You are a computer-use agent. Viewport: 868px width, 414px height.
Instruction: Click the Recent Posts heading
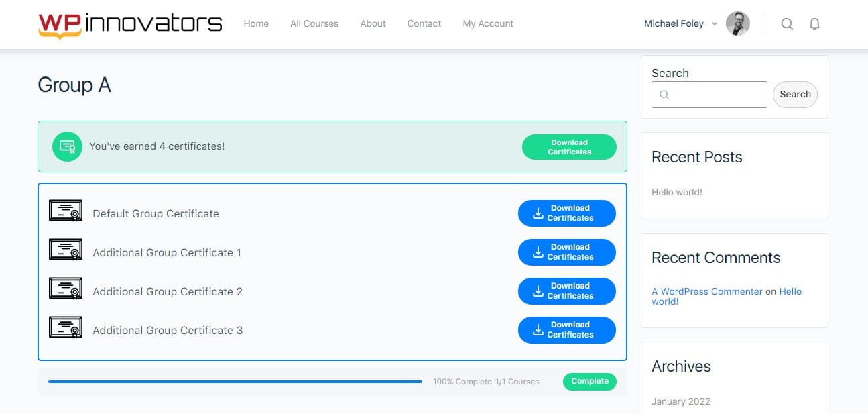coord(697,157)
